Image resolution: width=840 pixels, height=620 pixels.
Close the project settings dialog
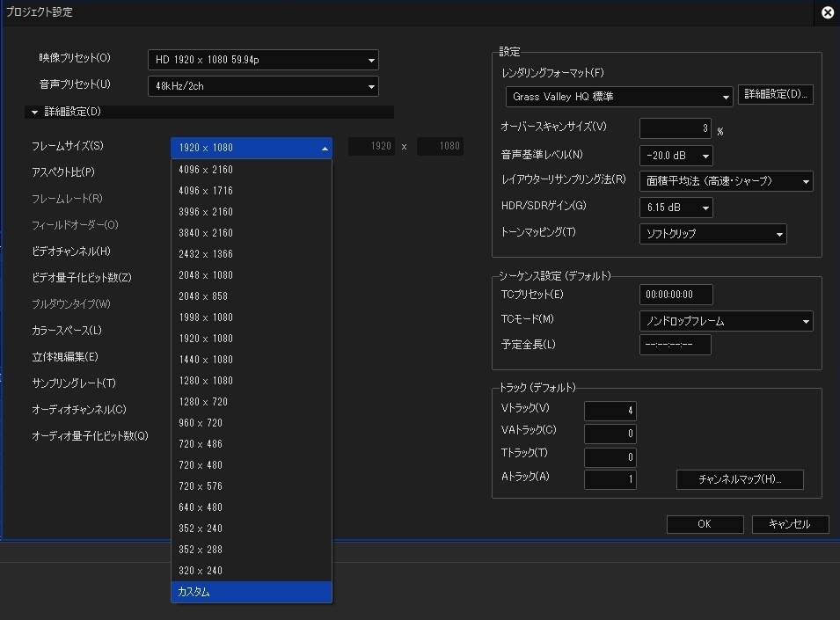pyautogui.click(x=828, y=12)
